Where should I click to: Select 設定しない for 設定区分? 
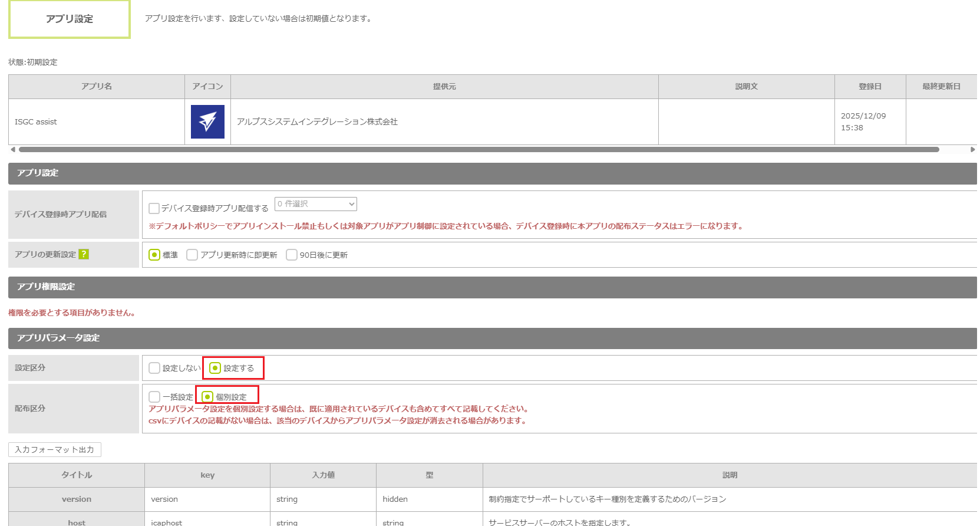tap(154, 368)
